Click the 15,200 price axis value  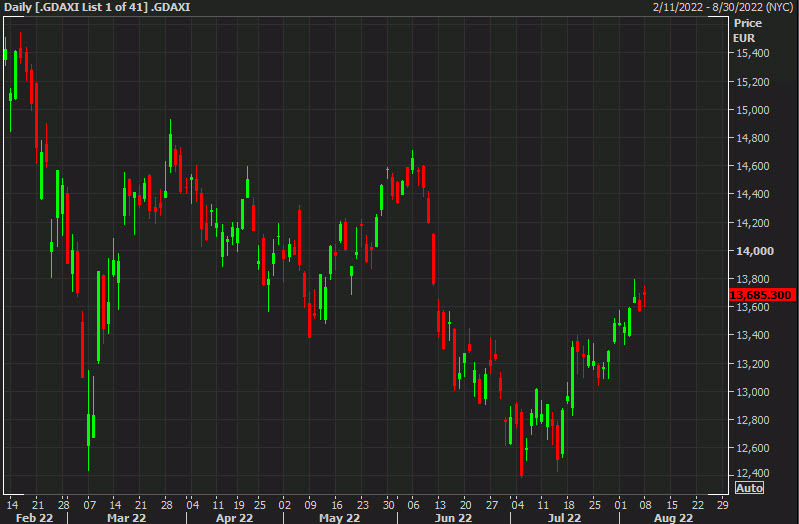pyautogui.click(x=753, y=82)
